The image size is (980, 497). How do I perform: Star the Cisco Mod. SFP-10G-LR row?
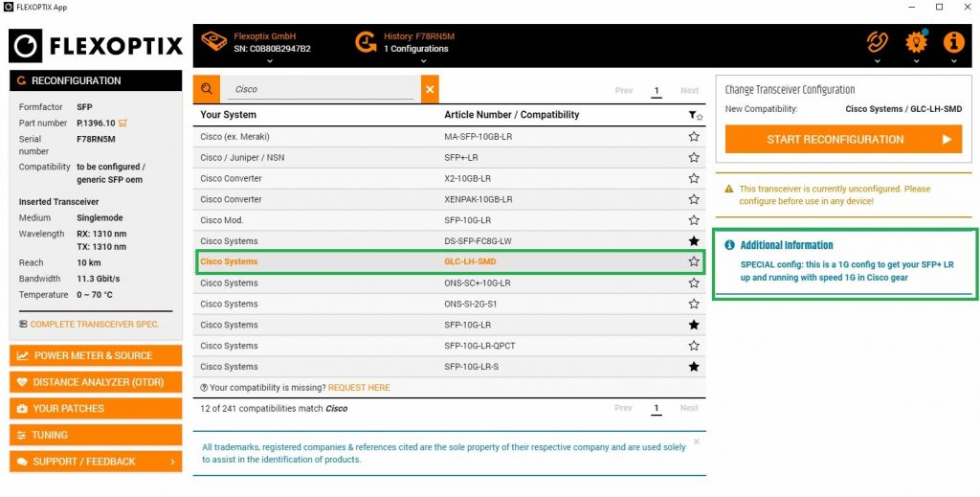pyautogui.click(x=694, y=220)
